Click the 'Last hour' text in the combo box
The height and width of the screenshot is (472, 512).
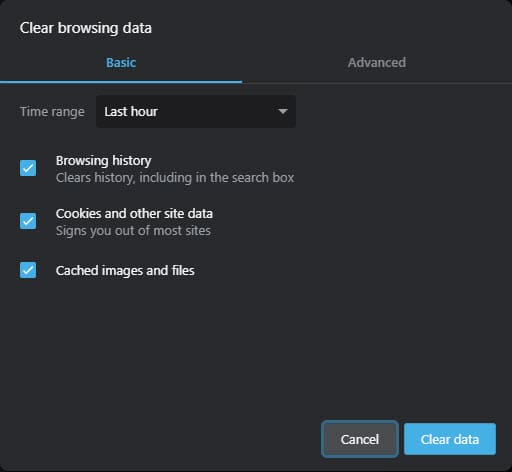click(x=131, y=111)
